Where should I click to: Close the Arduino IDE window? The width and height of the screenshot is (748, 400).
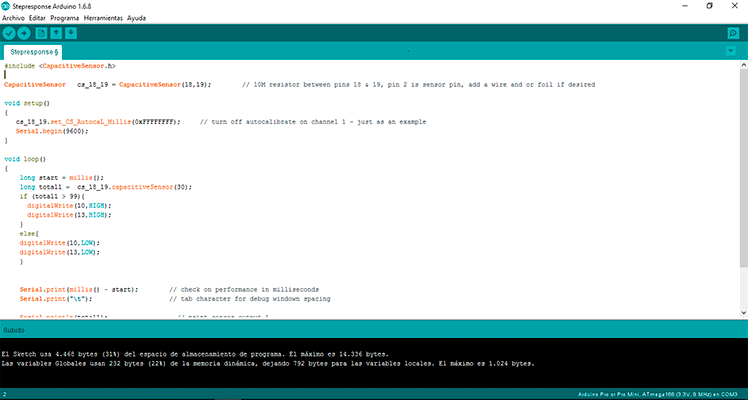[735, 6]
